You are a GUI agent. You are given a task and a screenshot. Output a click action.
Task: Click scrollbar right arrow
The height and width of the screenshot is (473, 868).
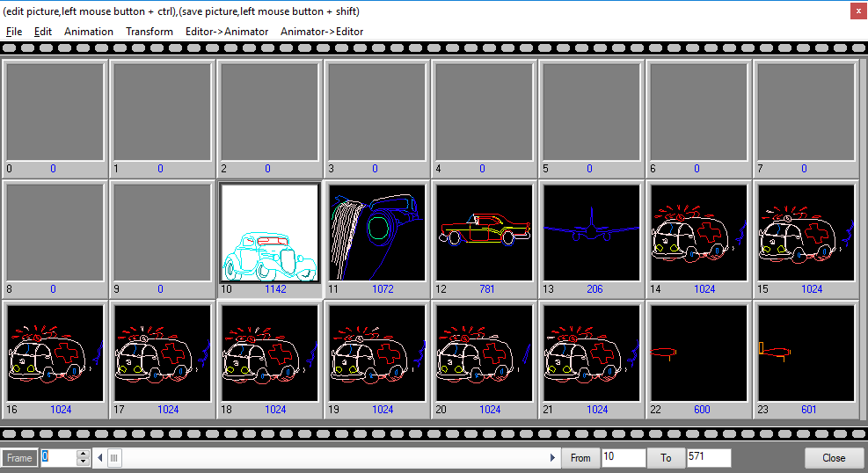553,458
